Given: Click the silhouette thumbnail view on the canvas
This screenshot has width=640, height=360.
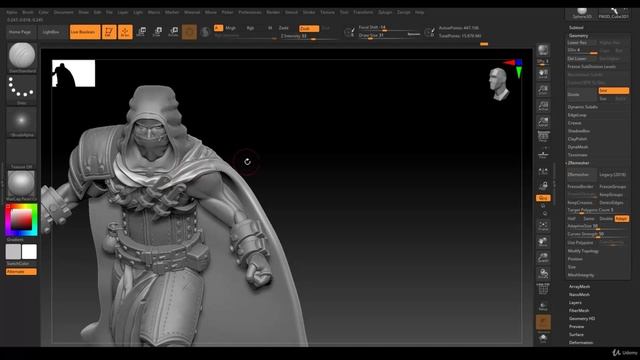Looking at the screenshot, I should (73, 73).
